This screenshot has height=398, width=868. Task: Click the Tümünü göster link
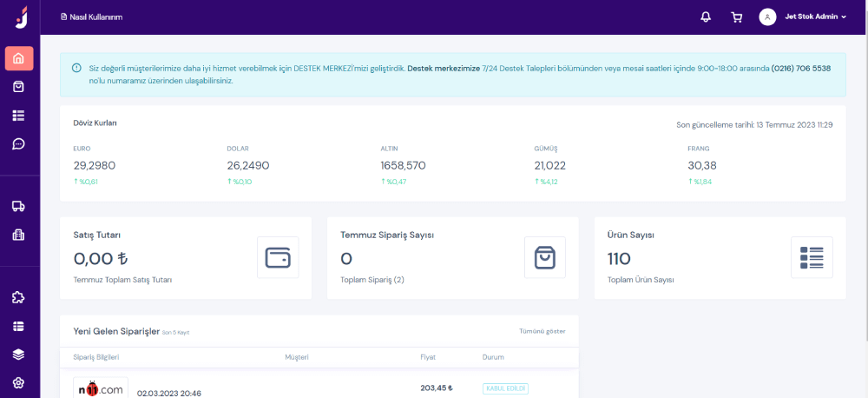coord(542,331)
